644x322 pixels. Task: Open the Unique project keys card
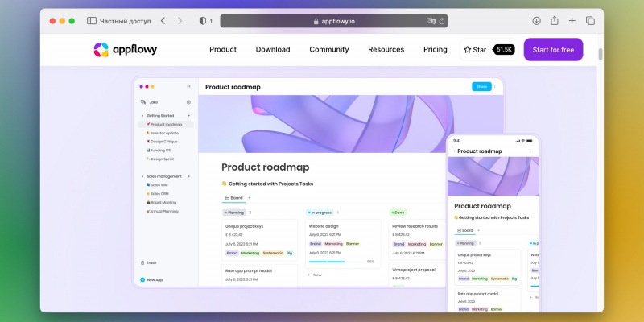(259, 240)
